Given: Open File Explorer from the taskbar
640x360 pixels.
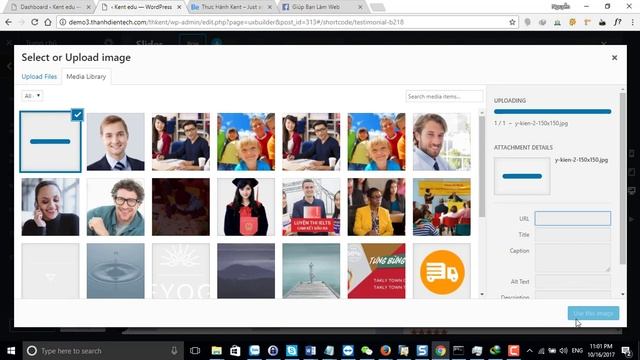Looking at the screenshot, I should pos(216,351).
